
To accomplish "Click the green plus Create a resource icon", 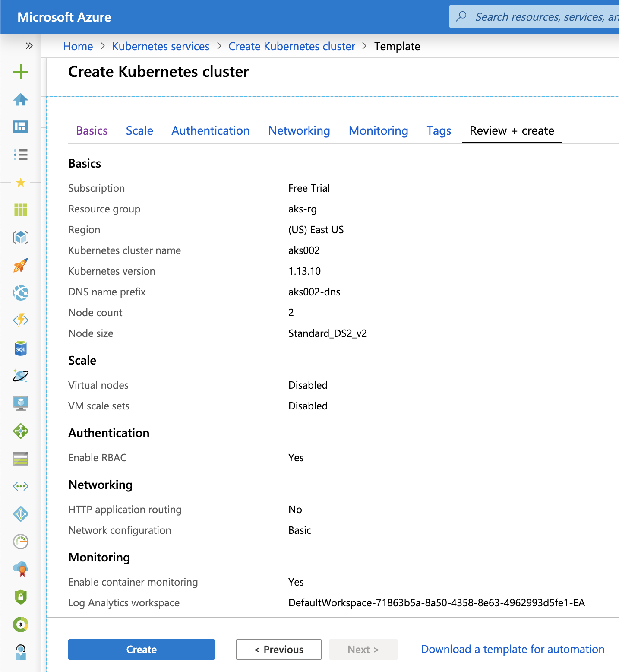I will tap(21, 72).
